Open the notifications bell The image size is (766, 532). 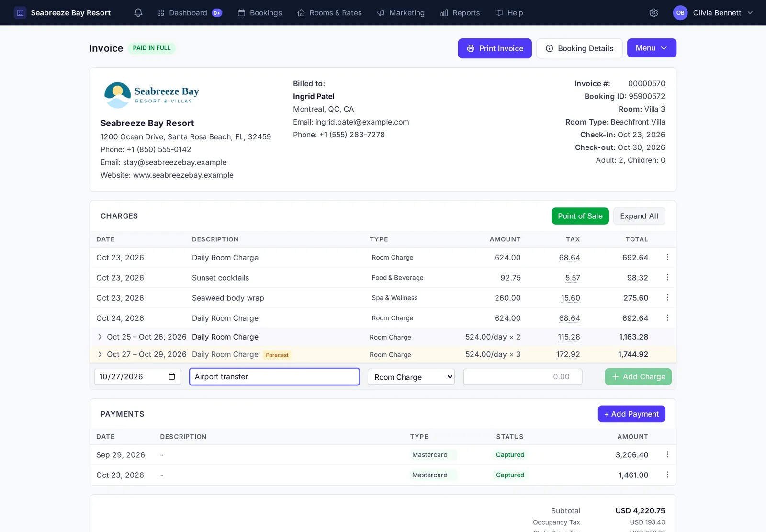(x=138, y=13)
